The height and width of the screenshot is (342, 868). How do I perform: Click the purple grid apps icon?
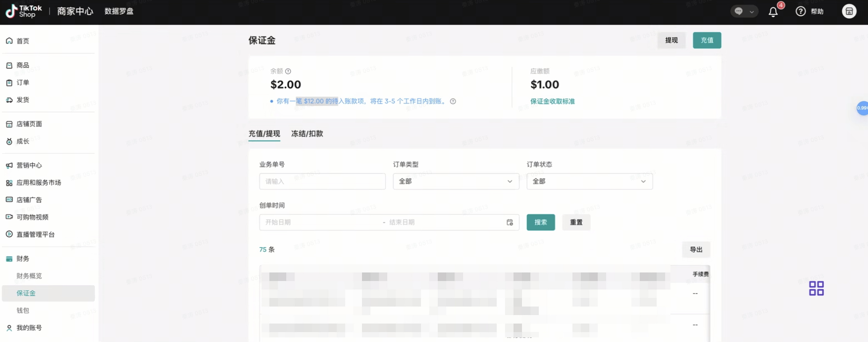[816, 288]
